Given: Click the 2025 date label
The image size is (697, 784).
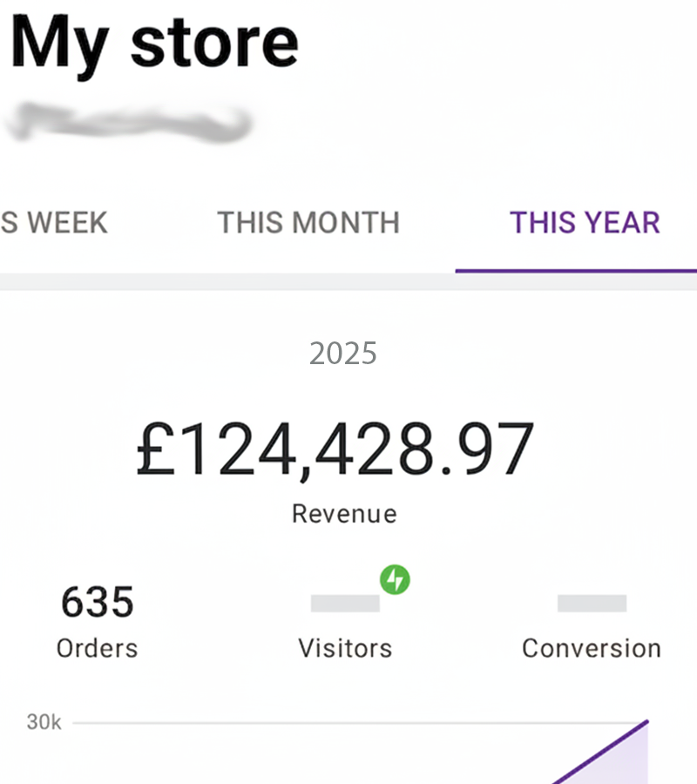Looking at the screenshot, I should (x=343, y=354).
